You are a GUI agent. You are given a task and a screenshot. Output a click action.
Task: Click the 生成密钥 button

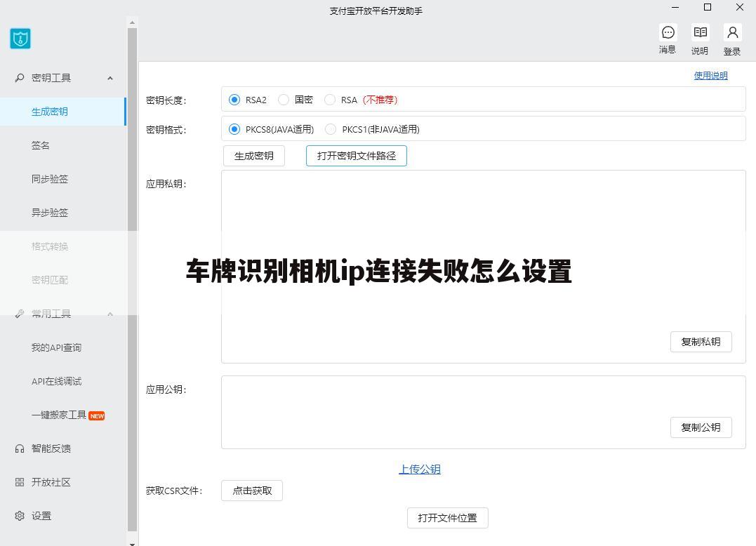point(254,156)
